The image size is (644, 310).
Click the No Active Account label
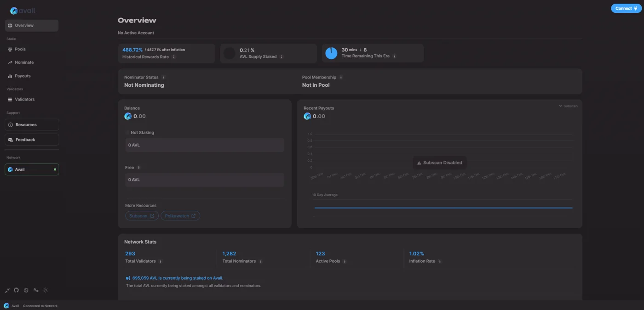pos(136,33)
